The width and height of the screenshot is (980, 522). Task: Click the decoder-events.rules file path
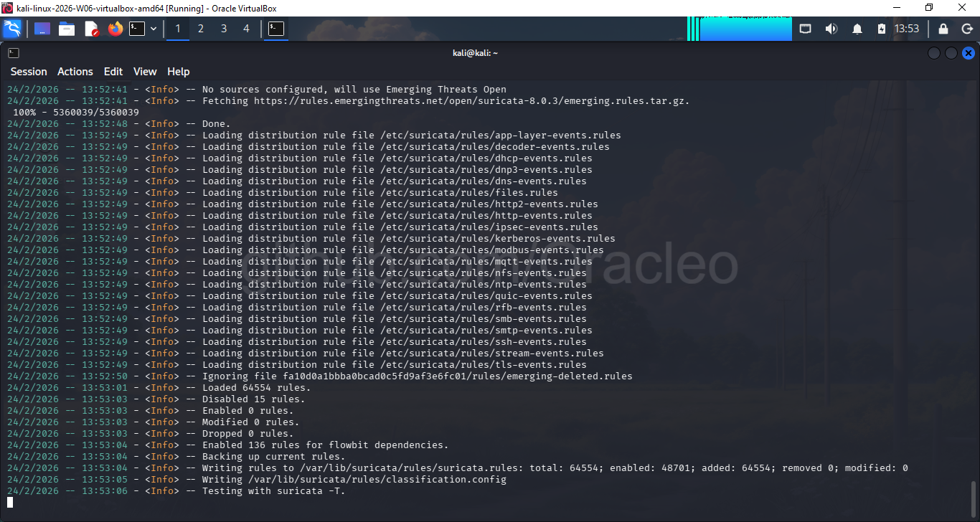point(495,147)
